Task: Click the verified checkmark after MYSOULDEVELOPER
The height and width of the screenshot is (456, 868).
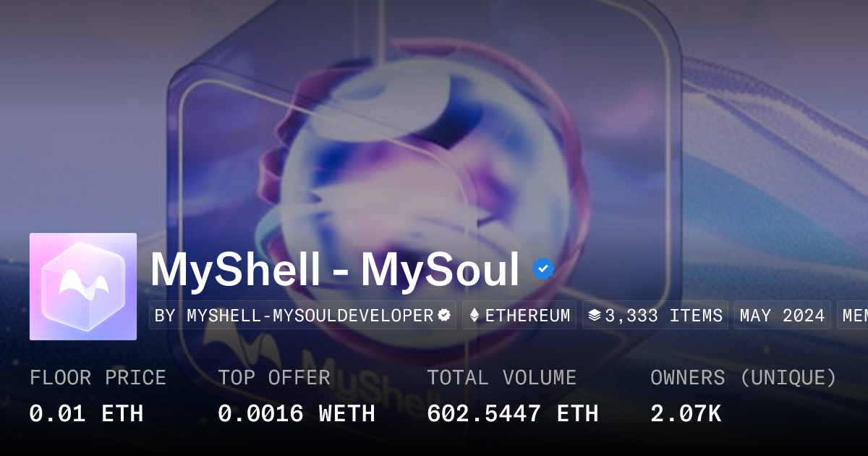Action: pyautogui.click(x=444, y=316)
